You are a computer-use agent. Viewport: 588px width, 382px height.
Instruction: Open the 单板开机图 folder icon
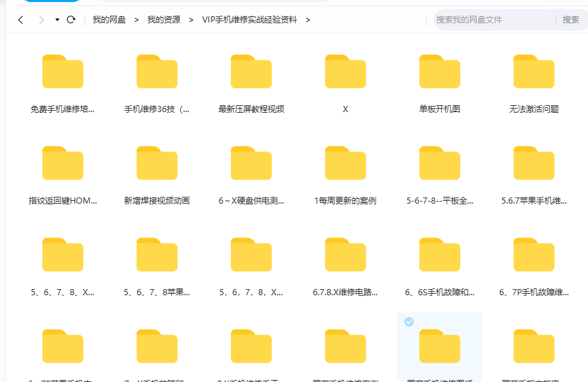click(x=440, y=71)
